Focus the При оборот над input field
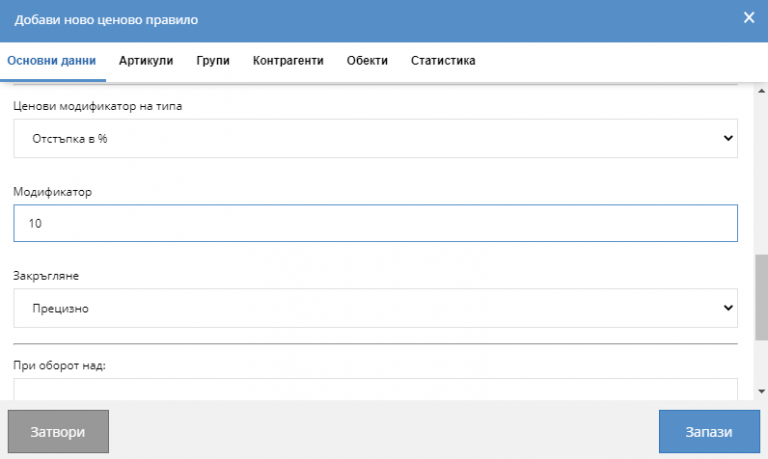The height and width of the screenshot is (459, 768). tap(375, 389)
